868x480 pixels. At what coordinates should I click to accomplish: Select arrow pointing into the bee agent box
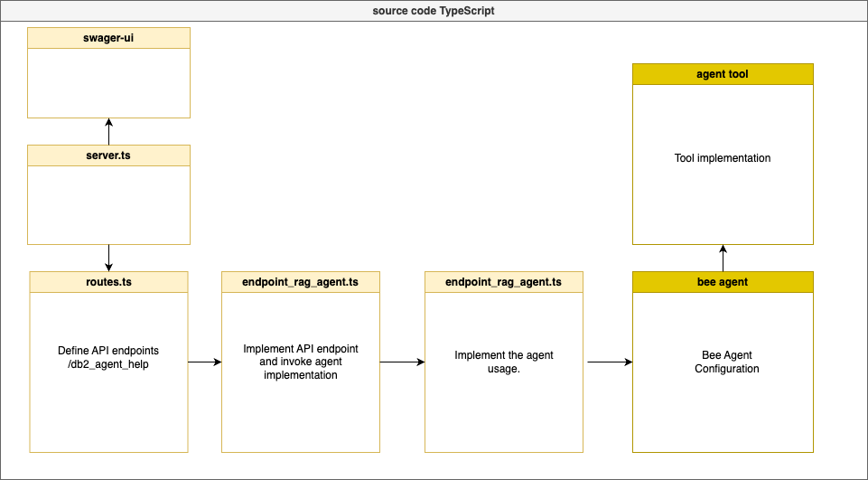pos(610,362)
